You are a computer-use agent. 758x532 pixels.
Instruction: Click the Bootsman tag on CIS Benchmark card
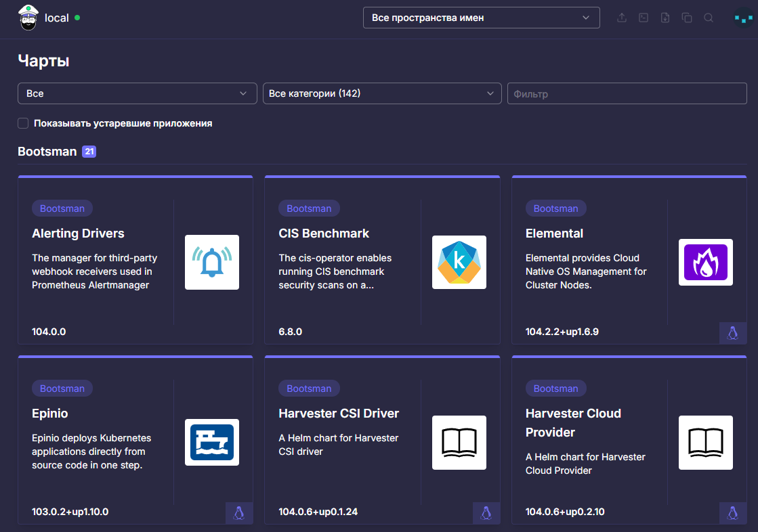click(x=309, y=208)
